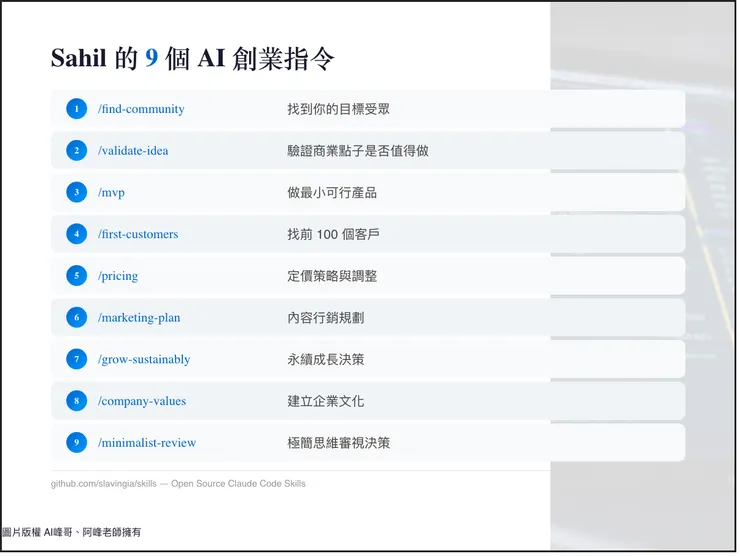This screenshot has height=556, width=740.
Task: Click the blue number 7 badge
Action: (76, 359)
